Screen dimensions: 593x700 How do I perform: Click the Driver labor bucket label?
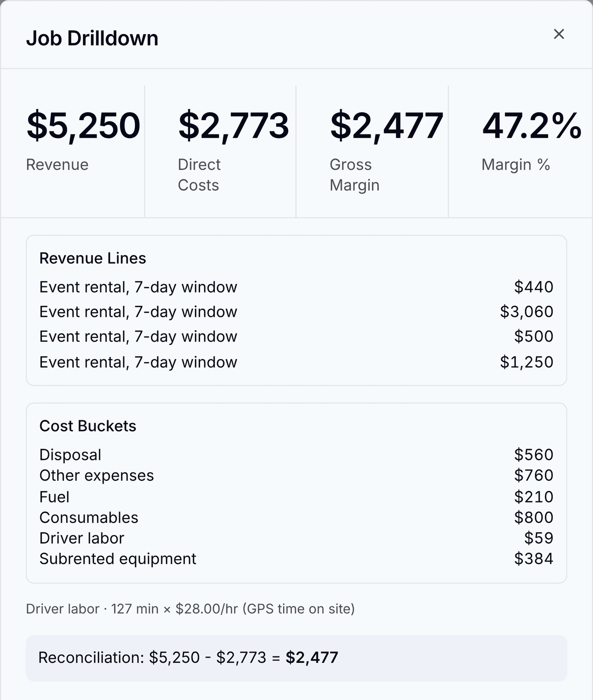82,538
